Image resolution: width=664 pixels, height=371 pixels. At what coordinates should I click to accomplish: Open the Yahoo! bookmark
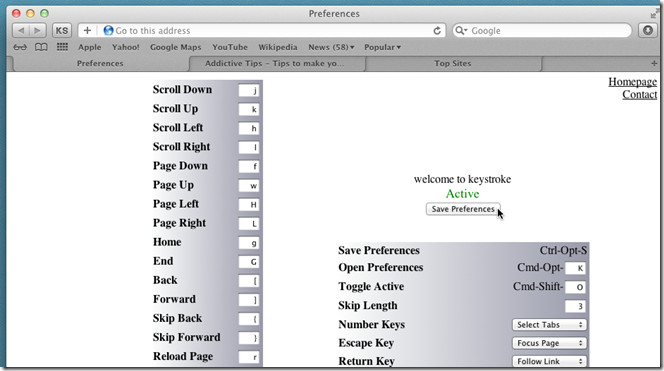click(125, 47)
